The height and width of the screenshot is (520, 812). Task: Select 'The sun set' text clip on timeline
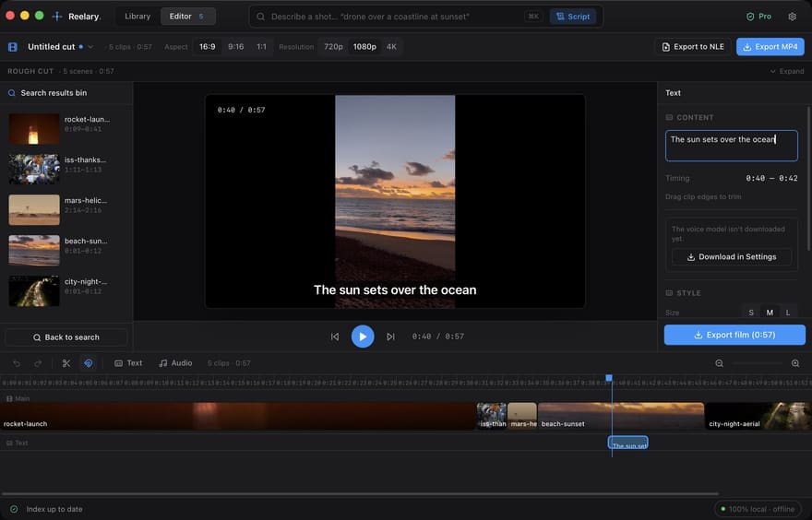pyautogui.click(x=627, y=443)
